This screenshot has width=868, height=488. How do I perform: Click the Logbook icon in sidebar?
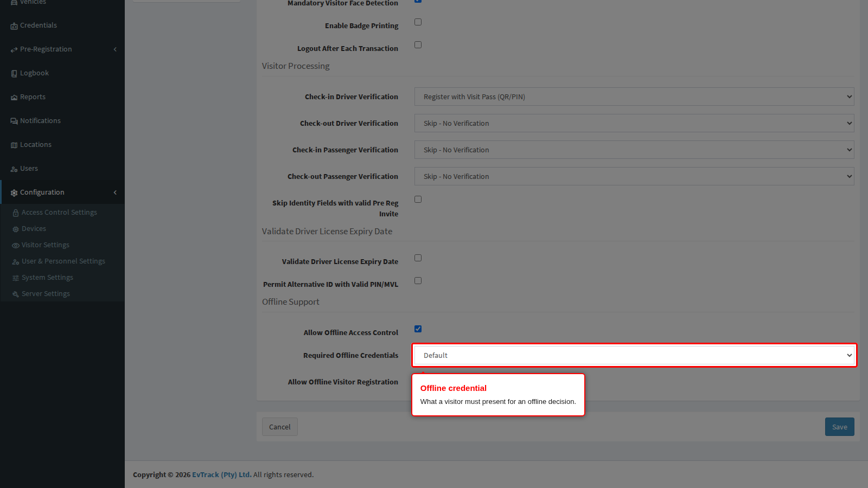click(x=14, y=74)
